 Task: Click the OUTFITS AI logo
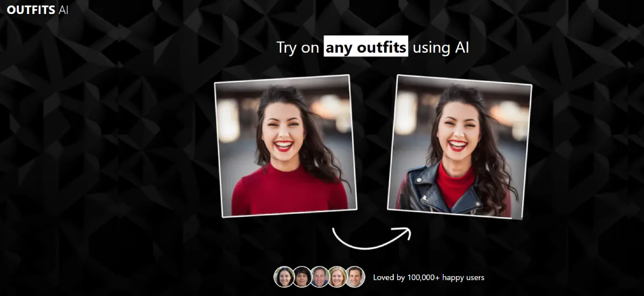pos(37,10)
